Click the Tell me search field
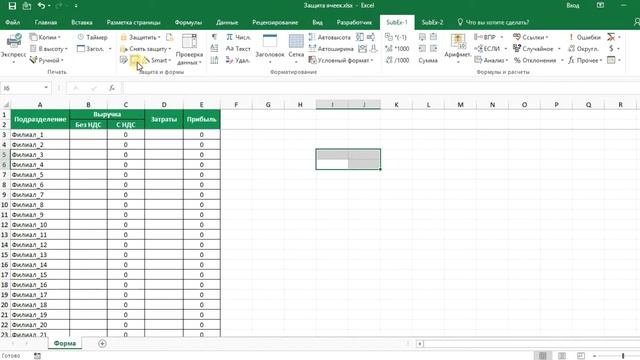Image resolution: width=640 pixels, height=360 pixels. (493, 22)
